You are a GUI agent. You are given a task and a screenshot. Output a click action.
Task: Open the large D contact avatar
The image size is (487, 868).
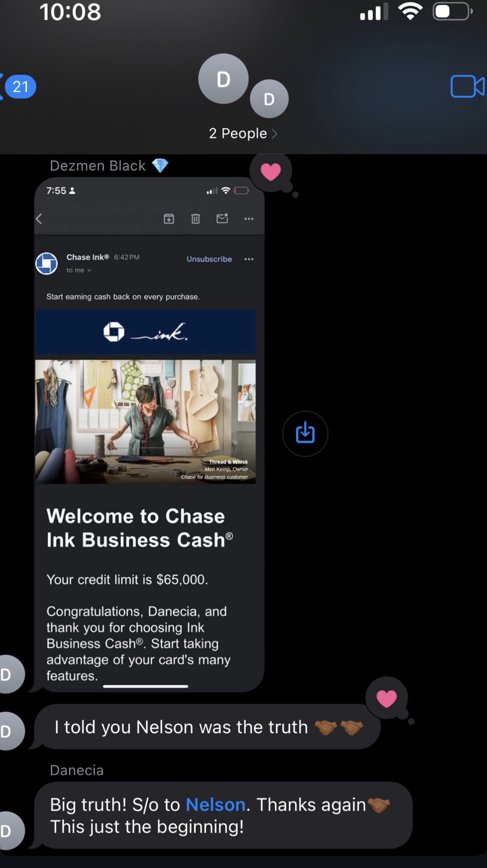(x=223, y=79)
